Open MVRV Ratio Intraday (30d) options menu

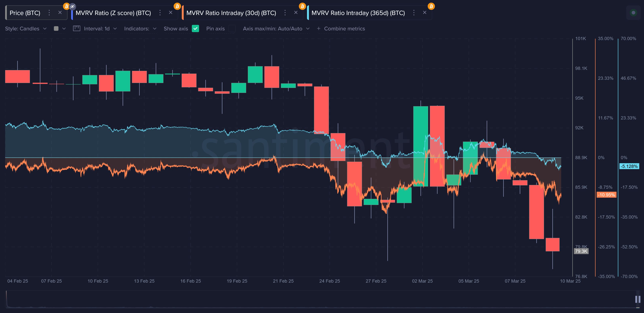coord(285,13)
